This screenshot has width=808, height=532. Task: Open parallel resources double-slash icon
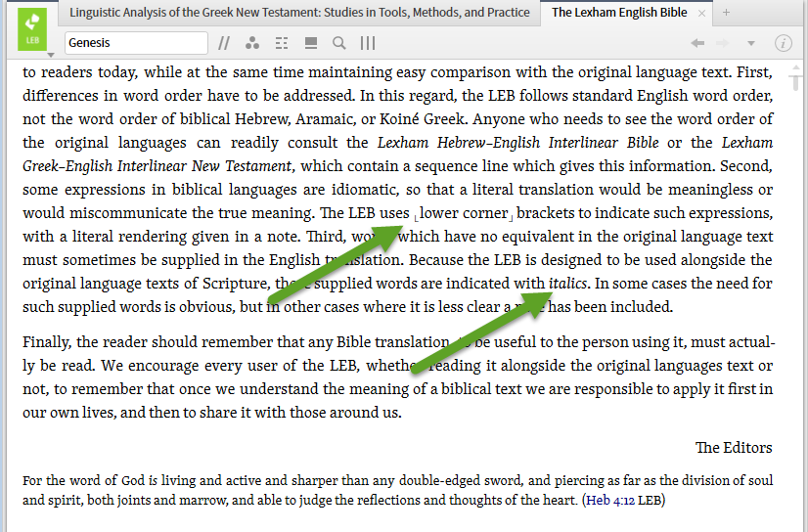tap(224, 43)
